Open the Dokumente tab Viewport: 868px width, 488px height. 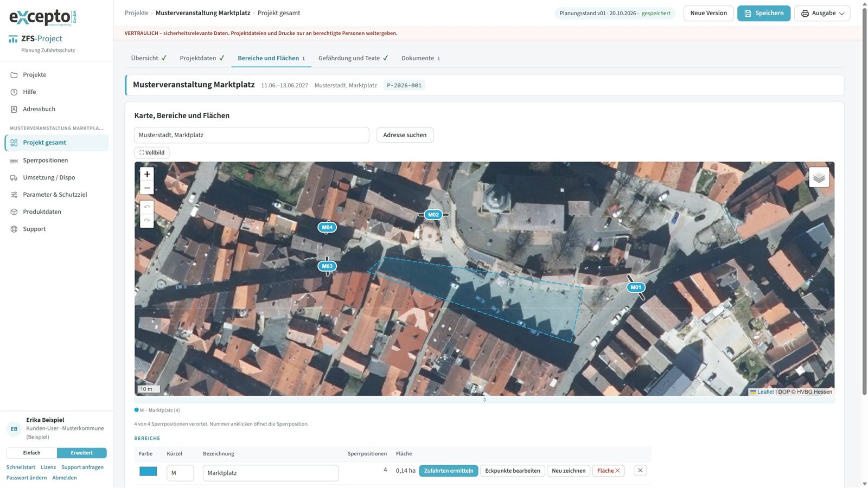pos(420,58)
